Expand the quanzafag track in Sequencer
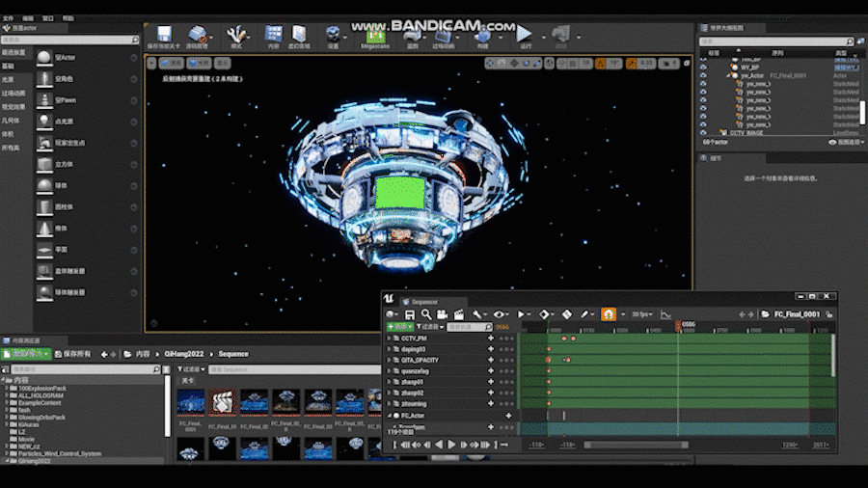Viewport: 868px width, 488px height. [389, 371]
